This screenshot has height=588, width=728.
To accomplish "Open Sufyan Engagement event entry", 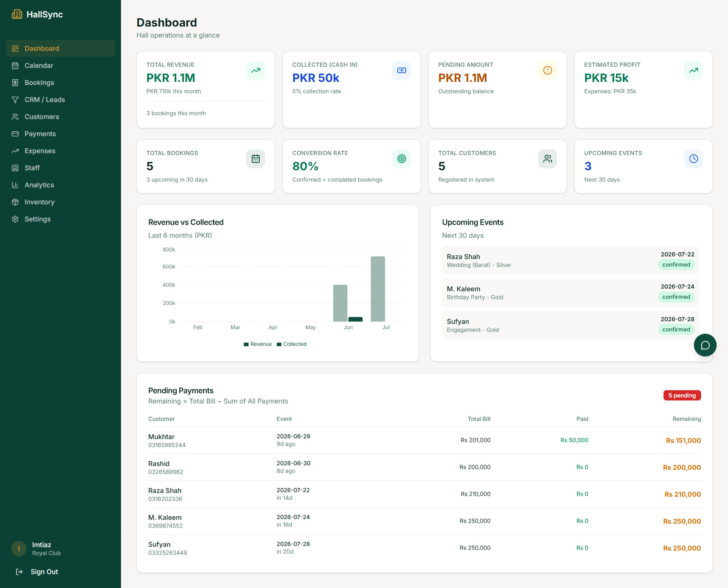I will (570, 325).
